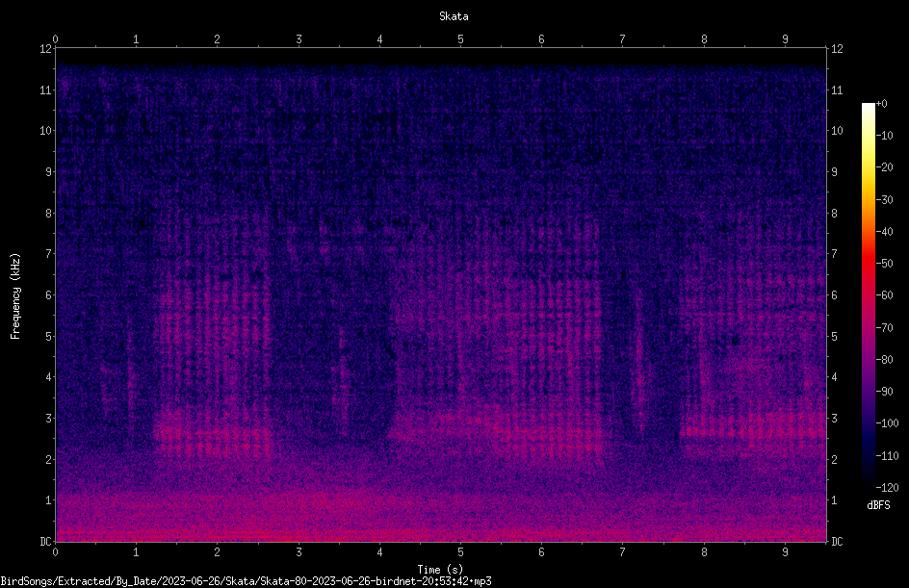This screenshot has width=909, height=588.
Task: Click the "-20" value on the color scale
Action: point(884,167)
